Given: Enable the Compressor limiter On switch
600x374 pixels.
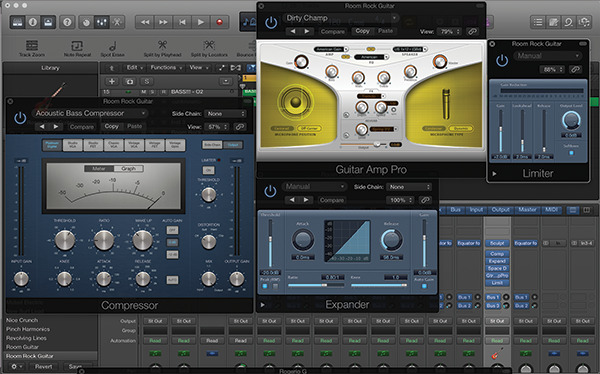Looking at the screenshot, I should click(x=209, y=170).
